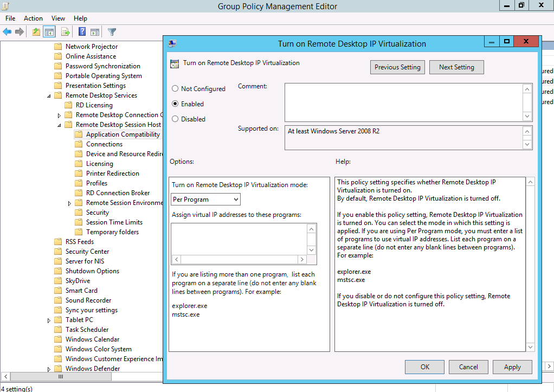Click the console tree horizontal scrollbar thumb
Screen dimensions: 554x392
[x=61, y=376]
